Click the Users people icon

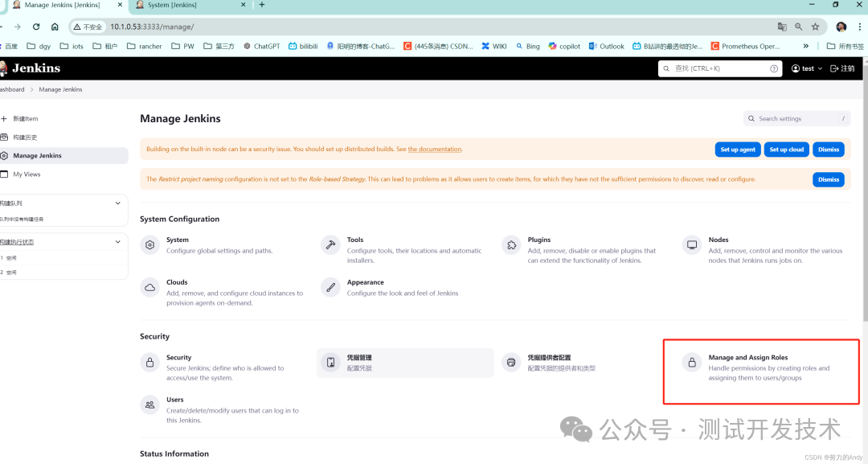[x=150, y=404]
